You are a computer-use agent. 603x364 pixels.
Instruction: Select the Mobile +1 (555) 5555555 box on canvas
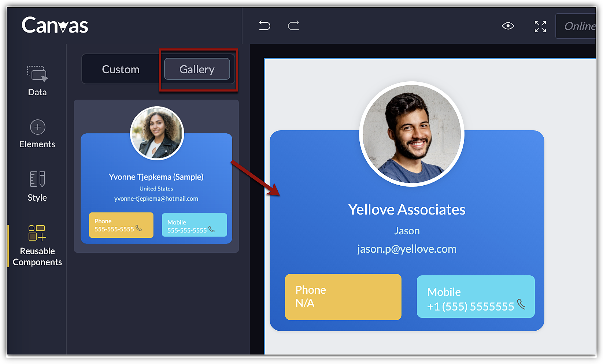click(x=476, y=297)
